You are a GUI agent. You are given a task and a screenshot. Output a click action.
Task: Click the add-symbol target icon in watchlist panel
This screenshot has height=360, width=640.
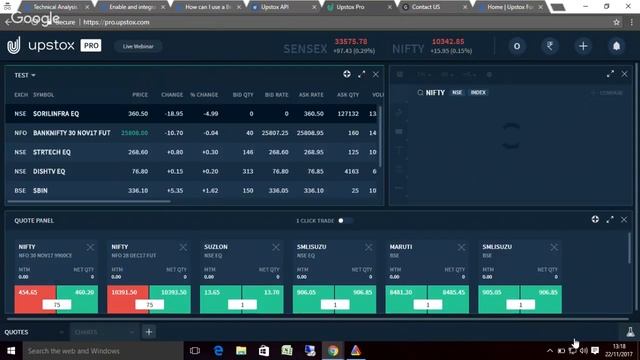[347, 74]
